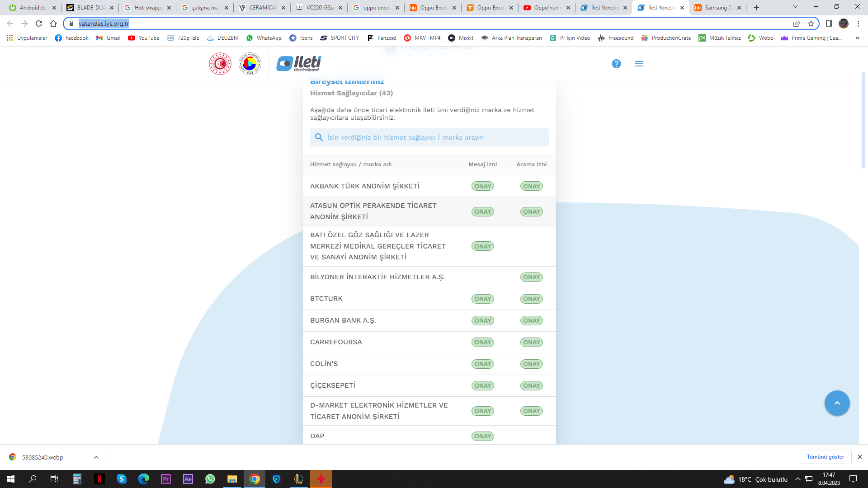Expand the hidden bookmarks overflow chevron
The width and height of the screenshot is (868, 488).
click(x=857, y=38)
